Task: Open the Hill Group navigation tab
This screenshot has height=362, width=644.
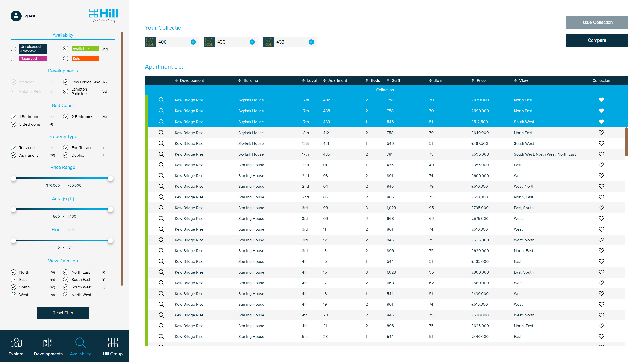Action: [x=112, y=347]
